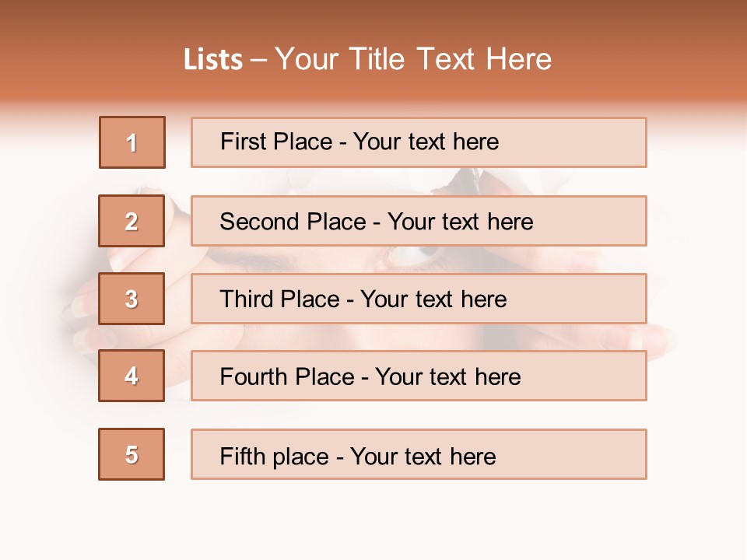
Task: Click the bold word 'Lists' in title
Action: point(213,59)
